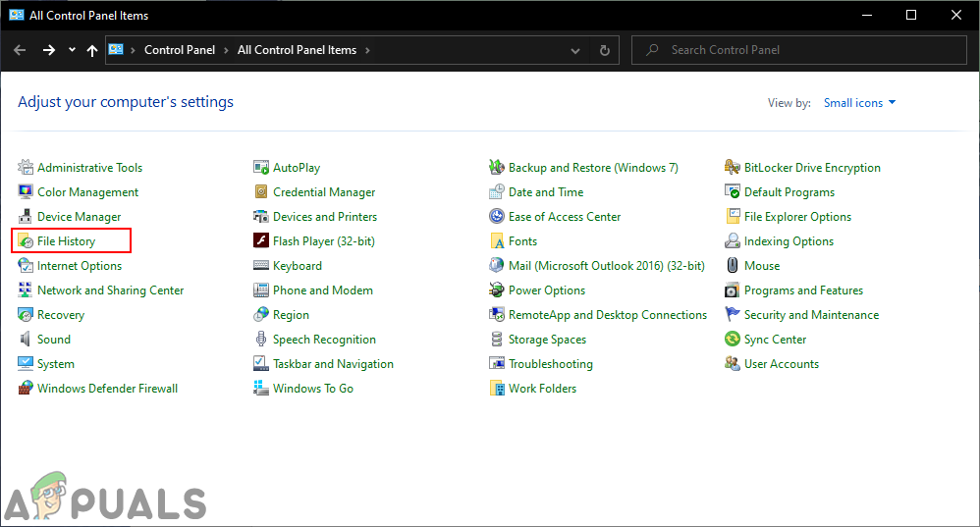This screenshot has width=980, height=527.
Task: Expand the chevron after All Control Panel Items
Action: coord(367,50)
